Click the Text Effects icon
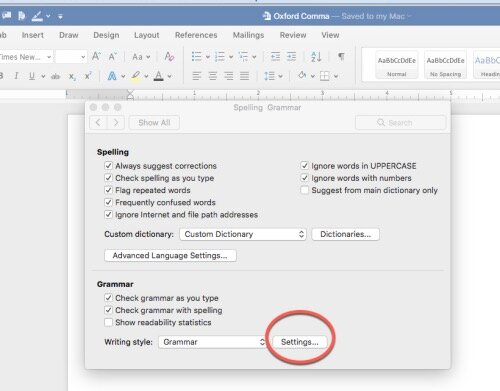The height and width of the screenshot is (391, 500). [112, 76]
